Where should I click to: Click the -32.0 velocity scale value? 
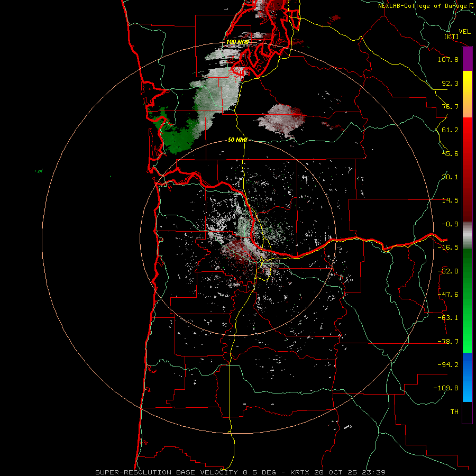click(x=448, y=271)
